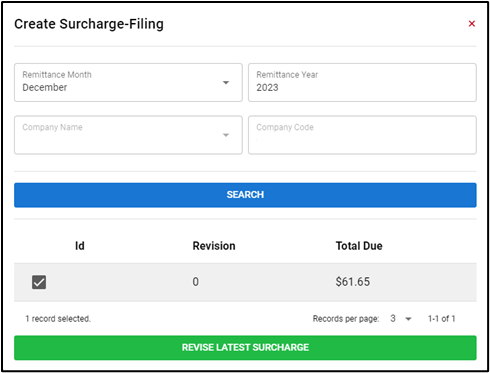Select the $61.65 total due cell
Viewport: 490px width, 373px height.
(x=353, y=282)
